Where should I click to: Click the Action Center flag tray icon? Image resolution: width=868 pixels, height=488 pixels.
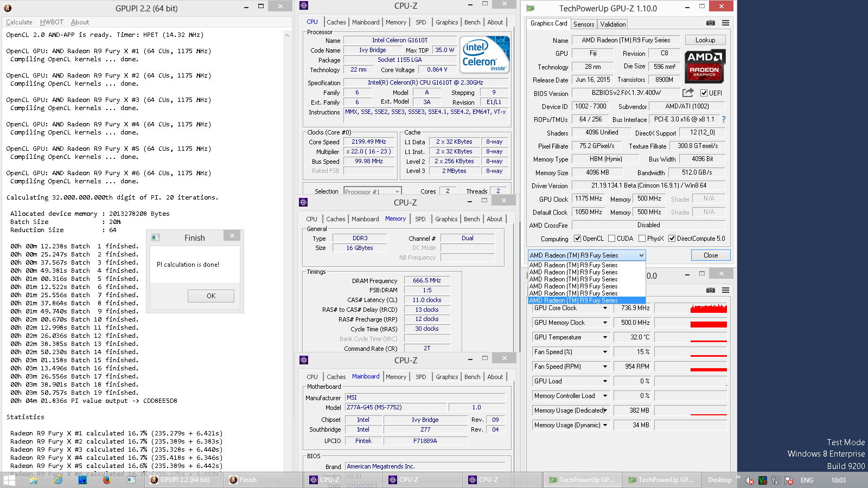point(789,480)
